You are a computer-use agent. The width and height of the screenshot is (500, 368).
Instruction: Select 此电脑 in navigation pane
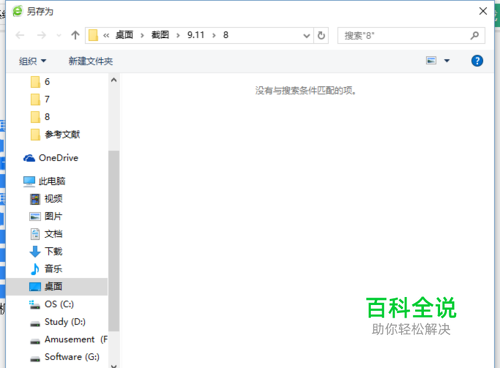[52, 181]
